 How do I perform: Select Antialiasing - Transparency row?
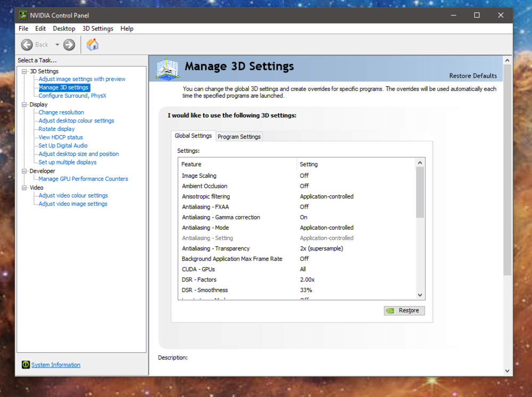pos(297,249)
